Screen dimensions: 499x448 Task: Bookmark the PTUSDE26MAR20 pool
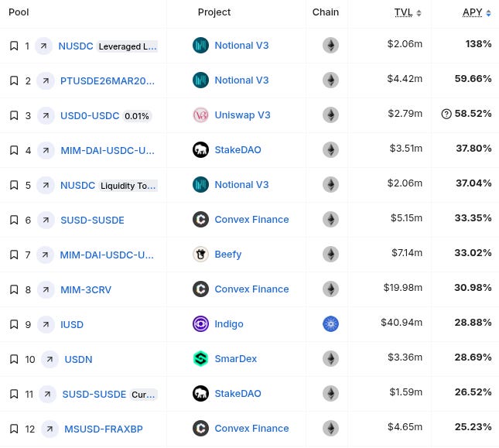pos(14,80)
